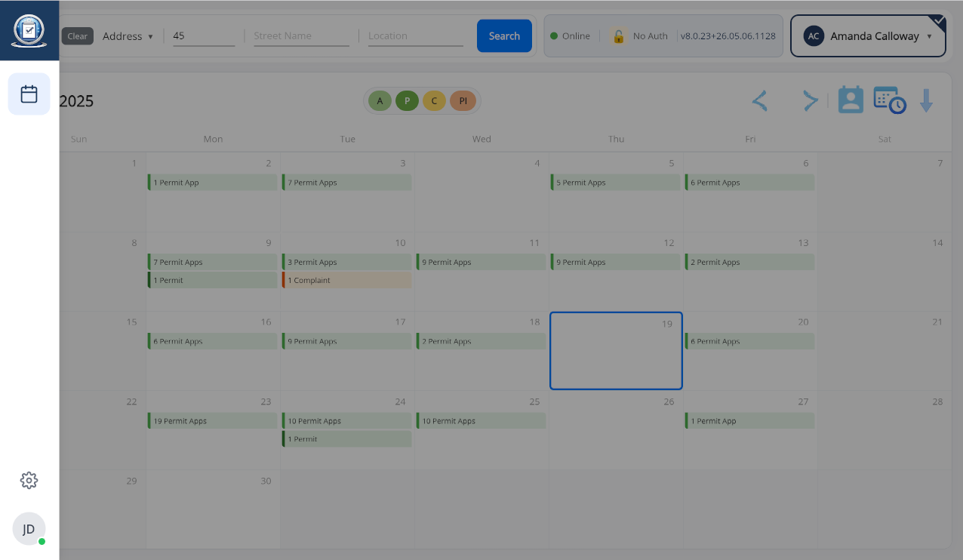Toggle the A filter chip

[x=380, y=101]
